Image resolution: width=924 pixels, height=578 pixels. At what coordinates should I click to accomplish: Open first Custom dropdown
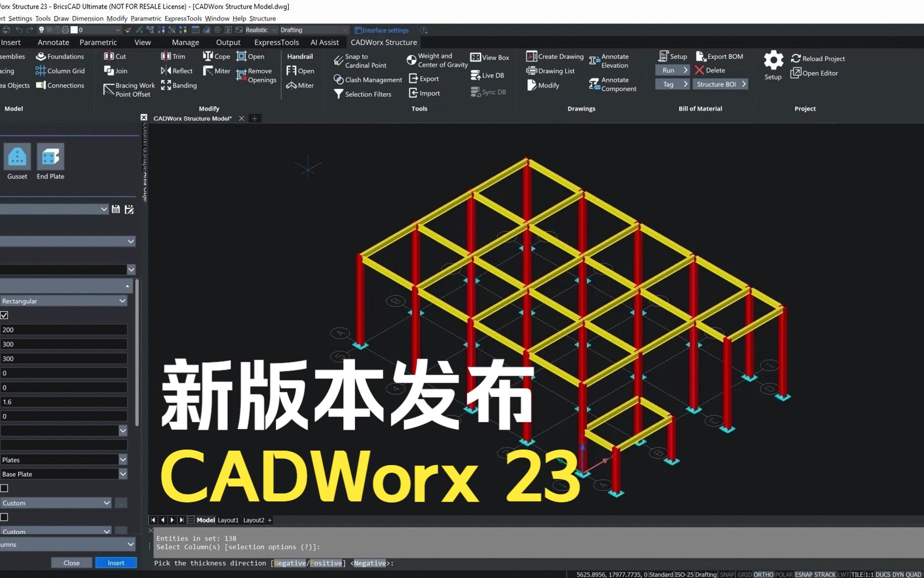(56, 503)
